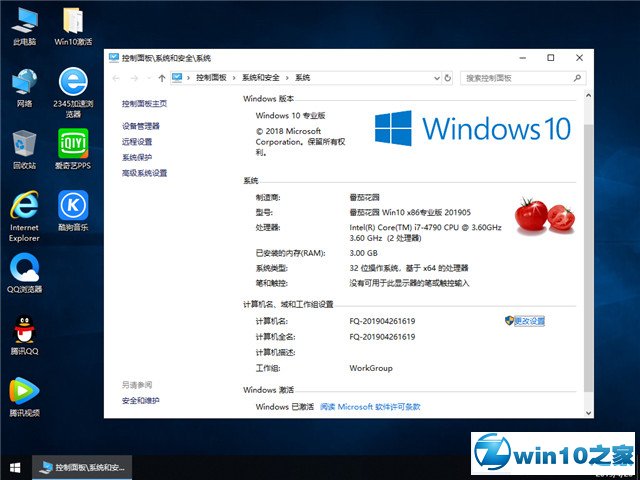Select 系统和安全 in the breadcrumb

260,78
